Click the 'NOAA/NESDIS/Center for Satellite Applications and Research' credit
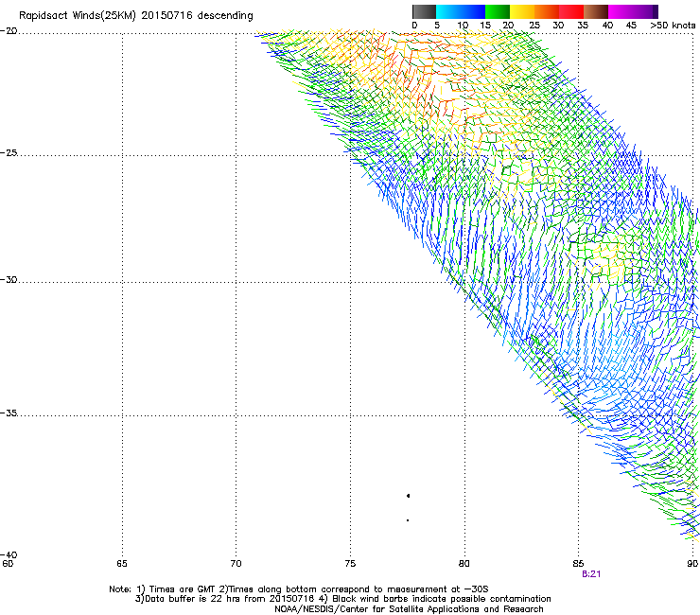This screenshot has width=700, height=615. 409,609
